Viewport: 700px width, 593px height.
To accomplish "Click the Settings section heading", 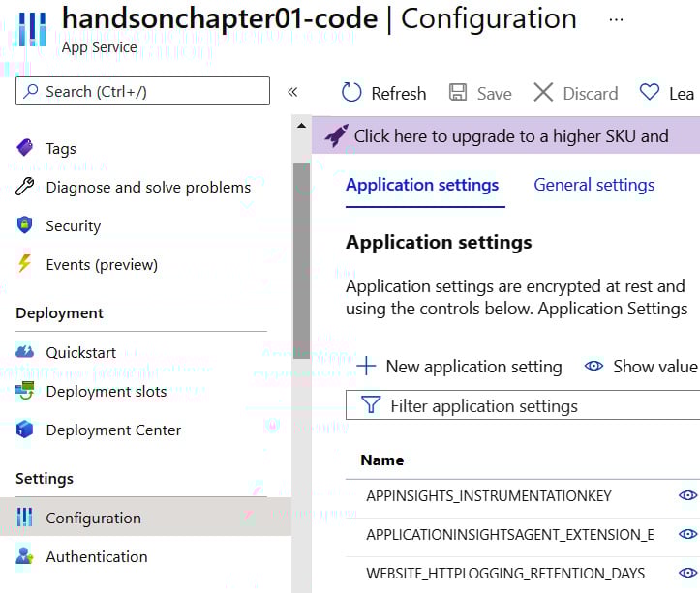I will [45, 479].
